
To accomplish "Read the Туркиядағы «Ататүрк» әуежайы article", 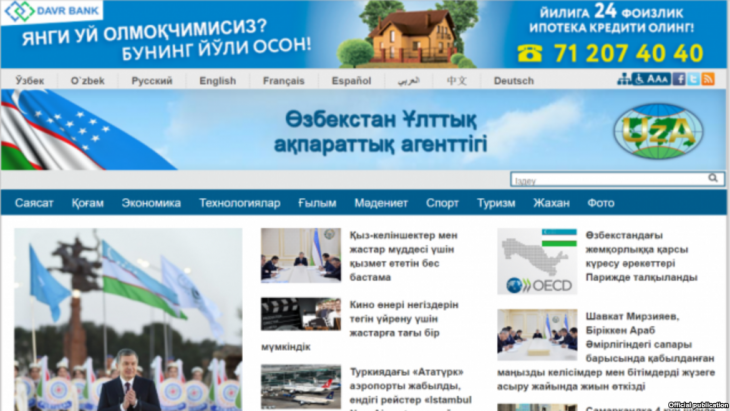I will [410, 389].
